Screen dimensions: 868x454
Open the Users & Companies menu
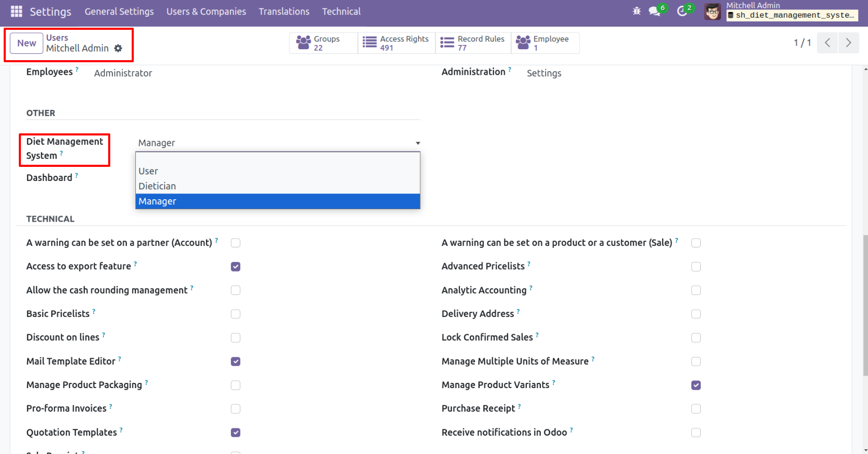coord(206,12)
